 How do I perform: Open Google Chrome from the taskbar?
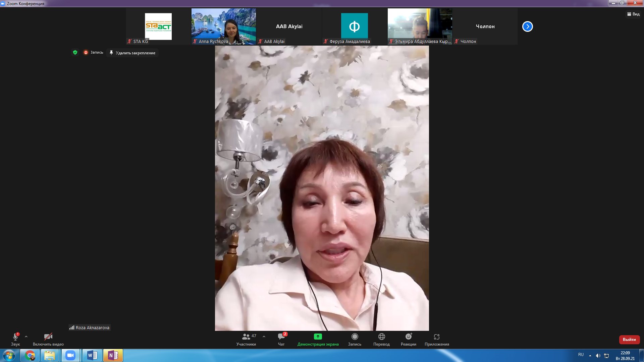coord(30,355)
